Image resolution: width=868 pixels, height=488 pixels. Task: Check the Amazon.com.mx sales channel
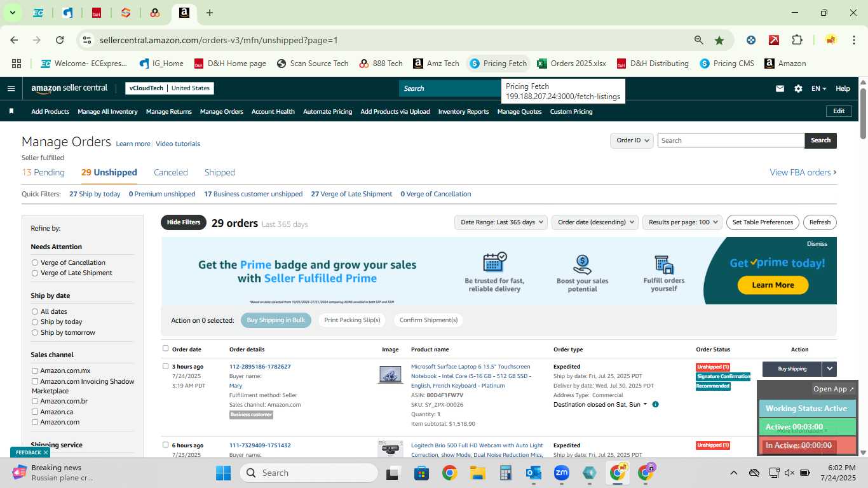pyautogui.click(x=35, y=370)
